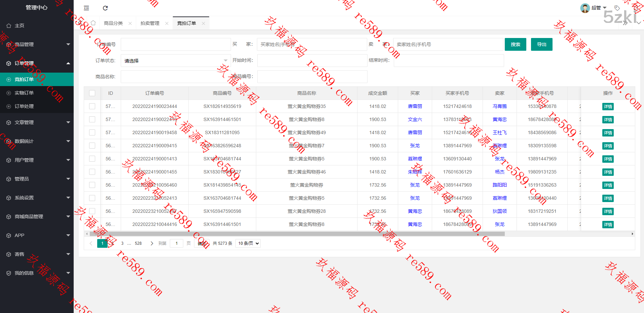Open the 订单状态 dropdown
644x313 pixels.
[176, 61]
